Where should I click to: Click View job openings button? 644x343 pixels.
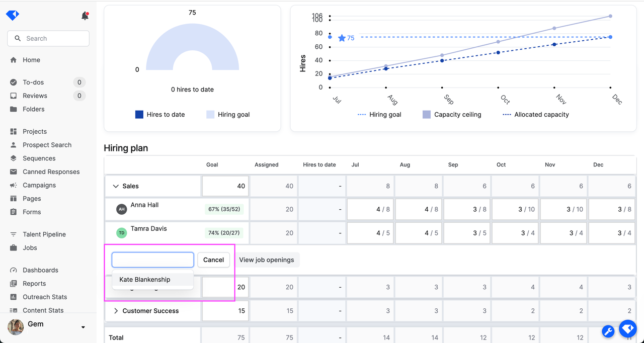coord(266,260)
